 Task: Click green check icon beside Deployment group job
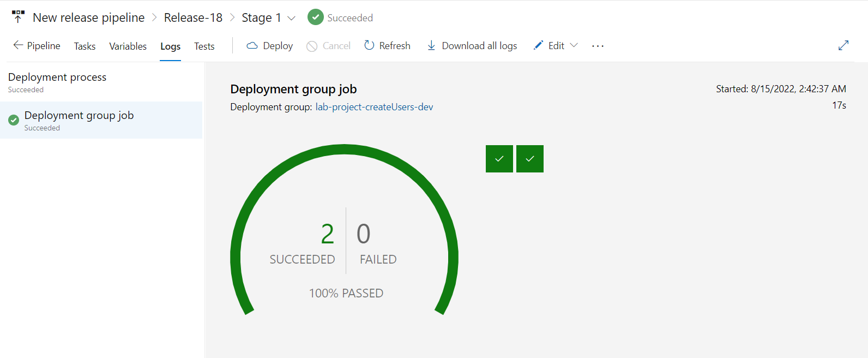click(x=14, y=120)
